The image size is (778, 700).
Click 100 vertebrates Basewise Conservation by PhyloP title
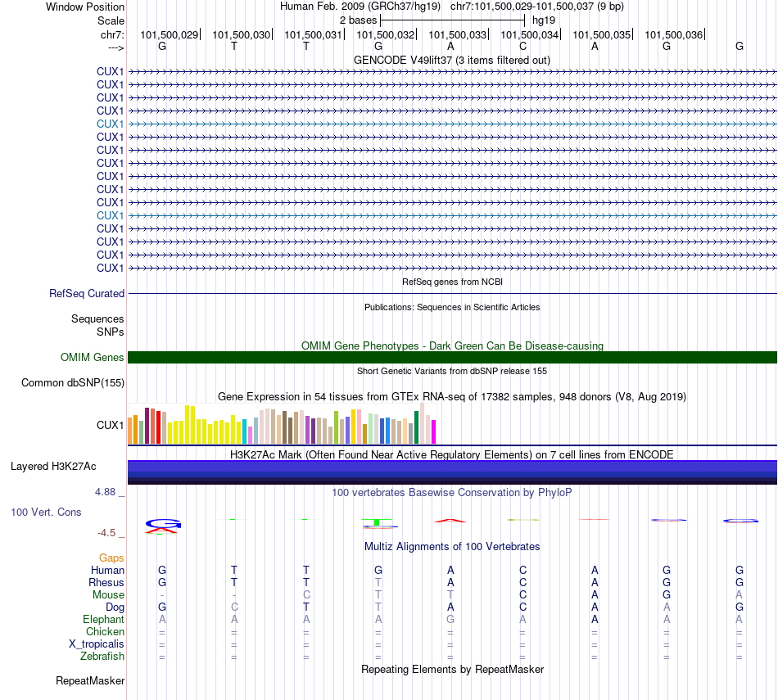pos(452,493)
